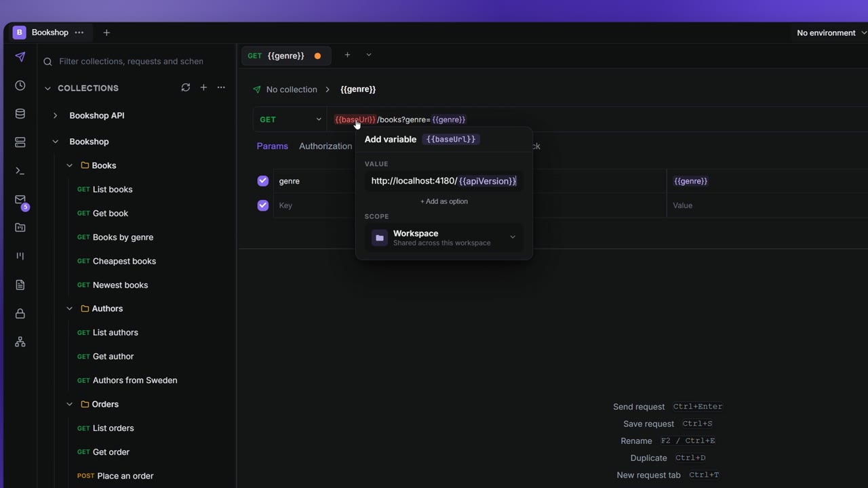Open the Cheapest books request
This screenshot has height=488, width=868.
click(124, 261)
